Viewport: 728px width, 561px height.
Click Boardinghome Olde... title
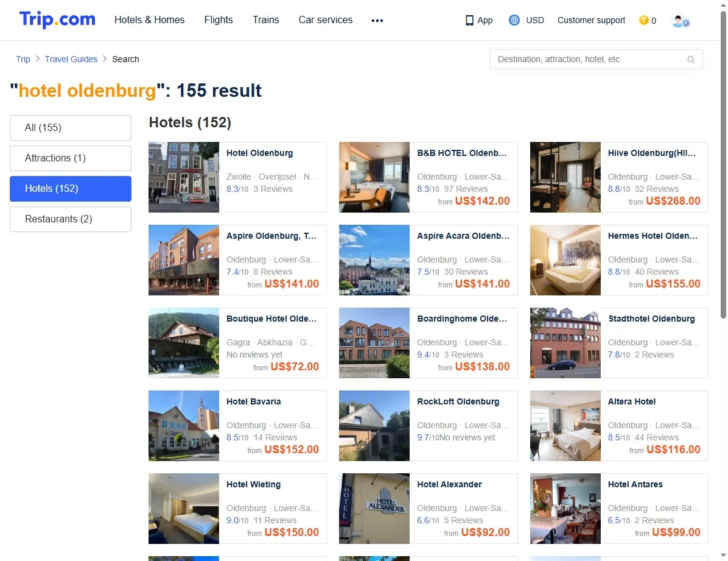[462, 319]
